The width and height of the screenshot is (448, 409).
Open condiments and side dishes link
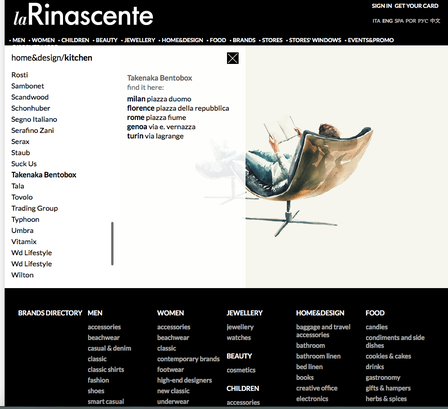coord(395,342)
